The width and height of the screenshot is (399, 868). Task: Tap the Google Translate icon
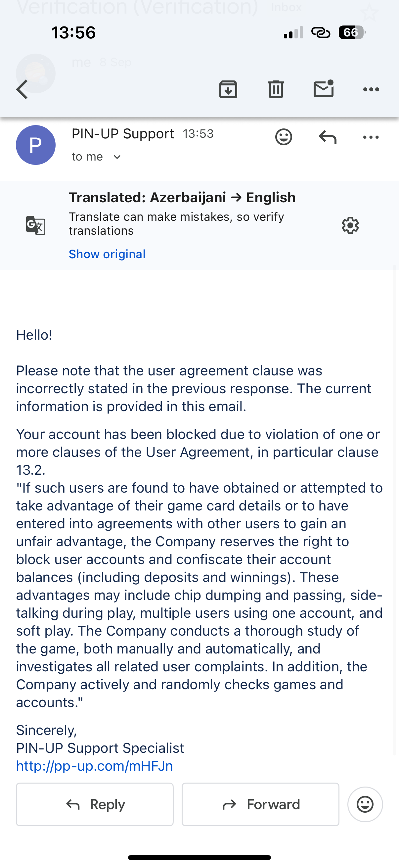point(35,225)
